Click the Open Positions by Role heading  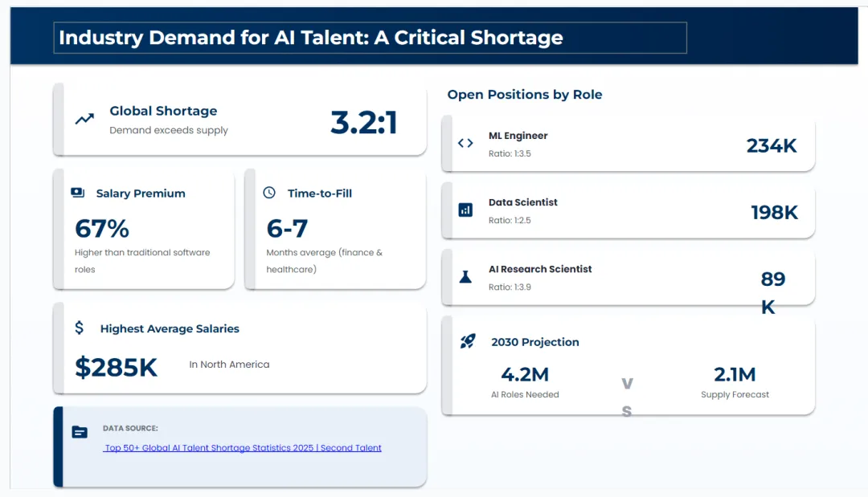tap(525, 95)
